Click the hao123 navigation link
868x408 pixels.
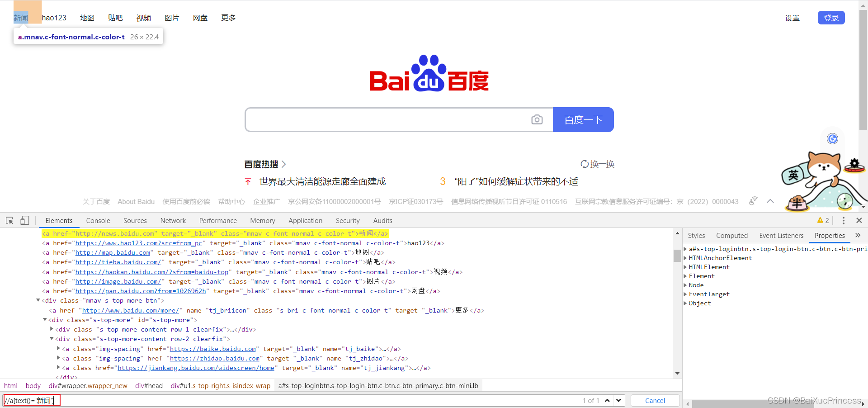click(x=54, y=18)
